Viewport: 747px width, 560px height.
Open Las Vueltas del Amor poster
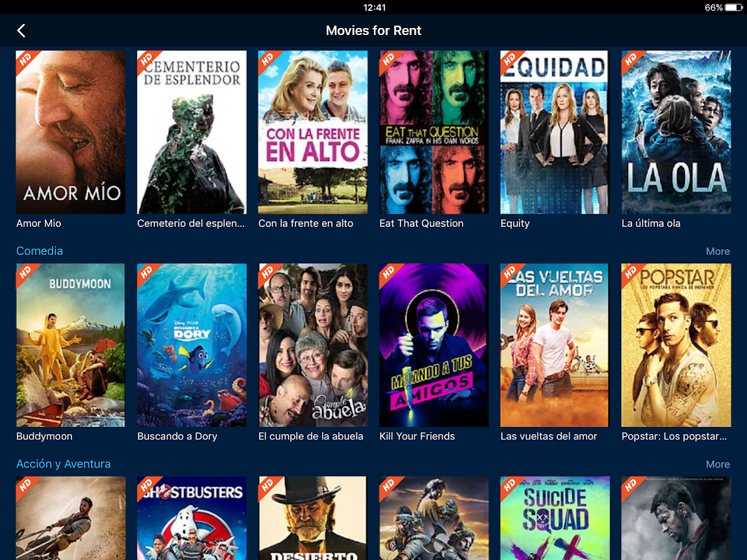554,345
